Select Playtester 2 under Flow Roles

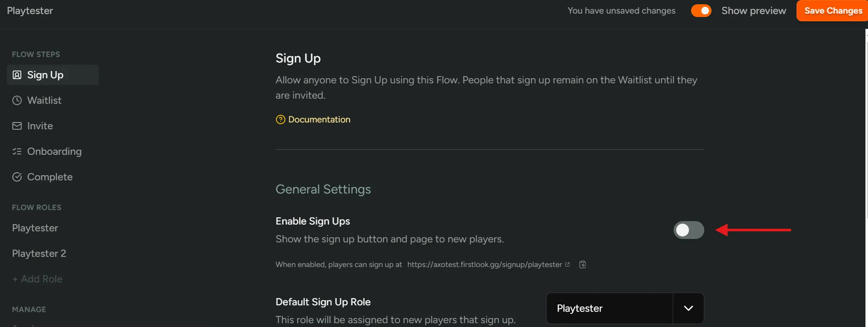(x=39, y=253)
